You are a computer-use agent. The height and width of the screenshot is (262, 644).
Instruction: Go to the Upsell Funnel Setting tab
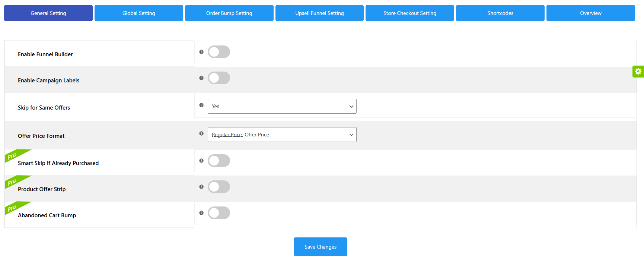[x=319, y=13]
